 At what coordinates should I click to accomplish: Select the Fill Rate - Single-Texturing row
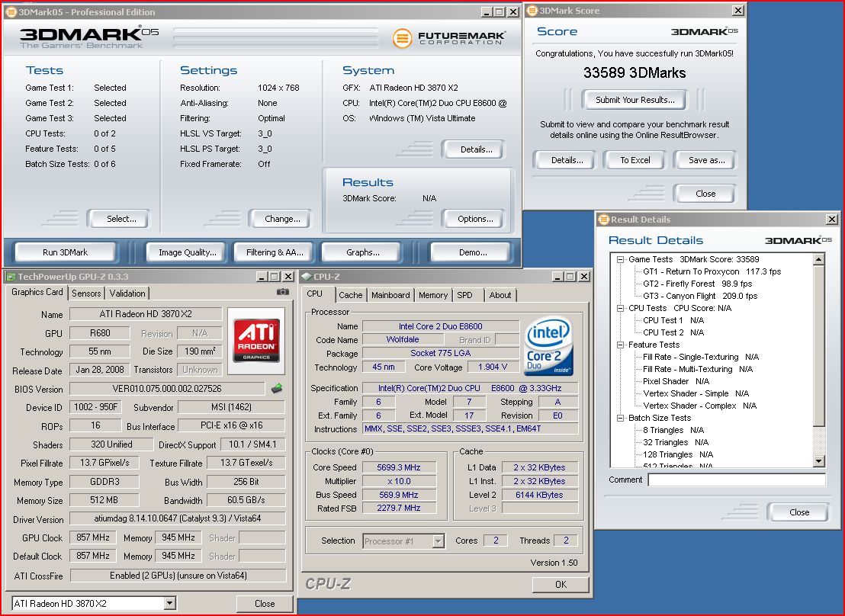pyautogui.click(x=701, y=357)
